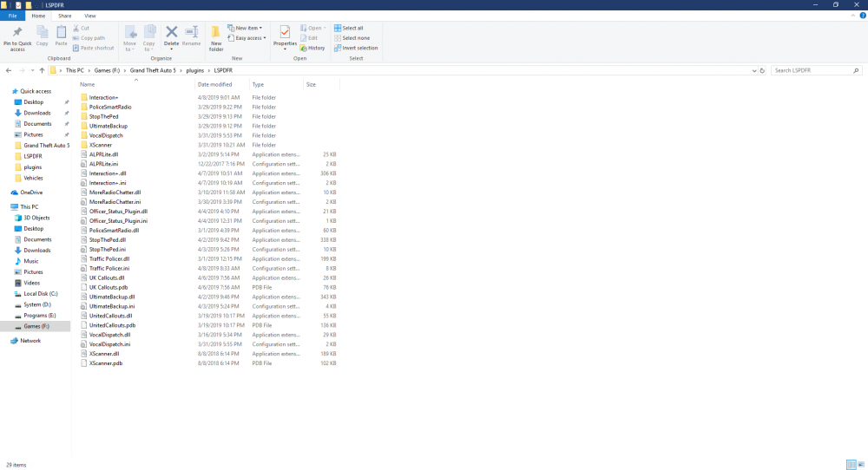Switch to the Share ribbon tab
This screenshot has height=470, width=868.
[x=64, y=16]
